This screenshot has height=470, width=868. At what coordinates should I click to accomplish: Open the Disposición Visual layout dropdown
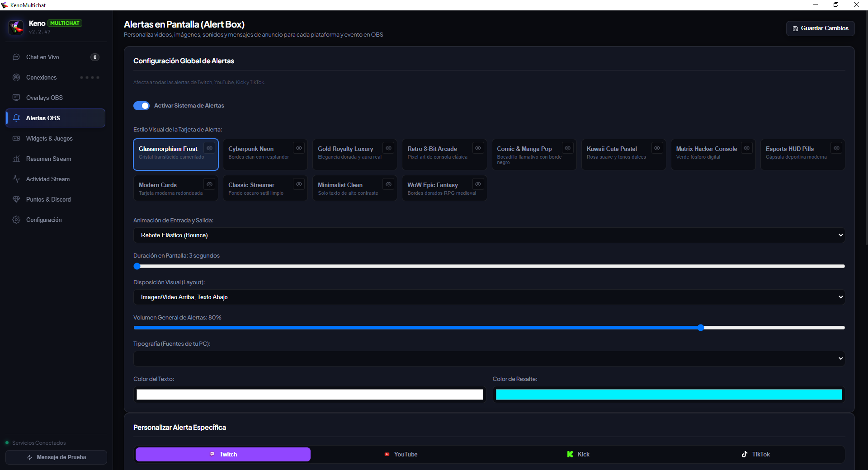[489, 297]
